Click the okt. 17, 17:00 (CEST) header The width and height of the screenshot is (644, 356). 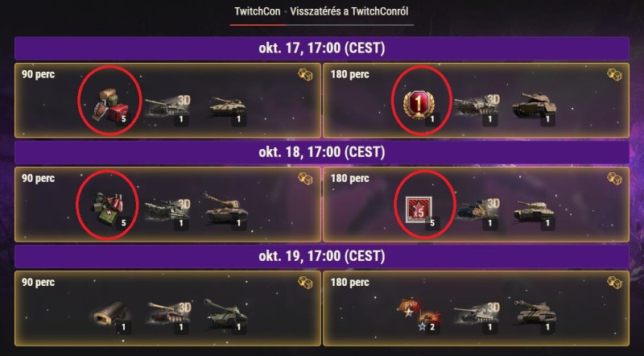tap(321, 48)
